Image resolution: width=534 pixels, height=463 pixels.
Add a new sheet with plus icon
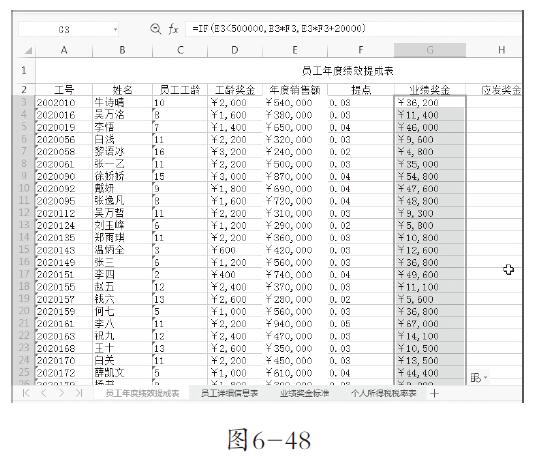click(x=434, y=394)
